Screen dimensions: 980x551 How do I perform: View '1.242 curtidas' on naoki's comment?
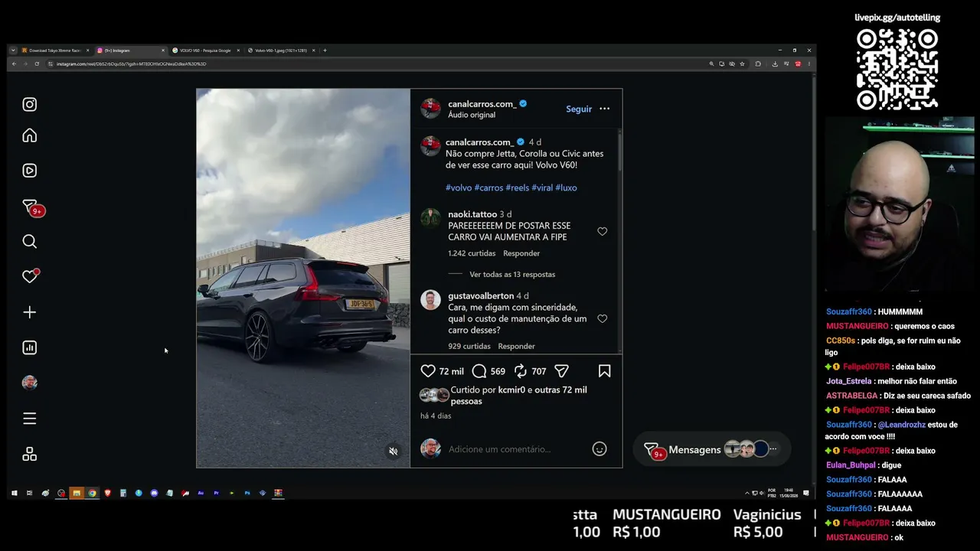[x=472, y=253]
